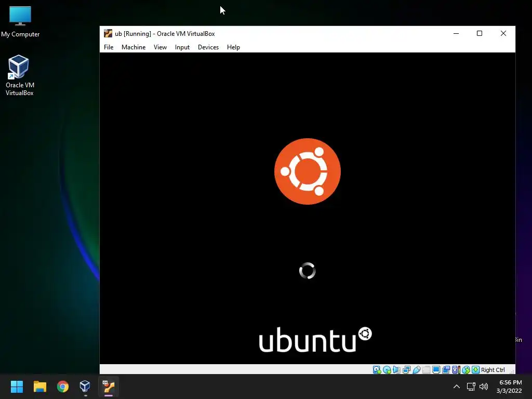The image size is (532, 399).
Task: Click the CPU virtualization status icon
Action: click(x=456, y=370)
